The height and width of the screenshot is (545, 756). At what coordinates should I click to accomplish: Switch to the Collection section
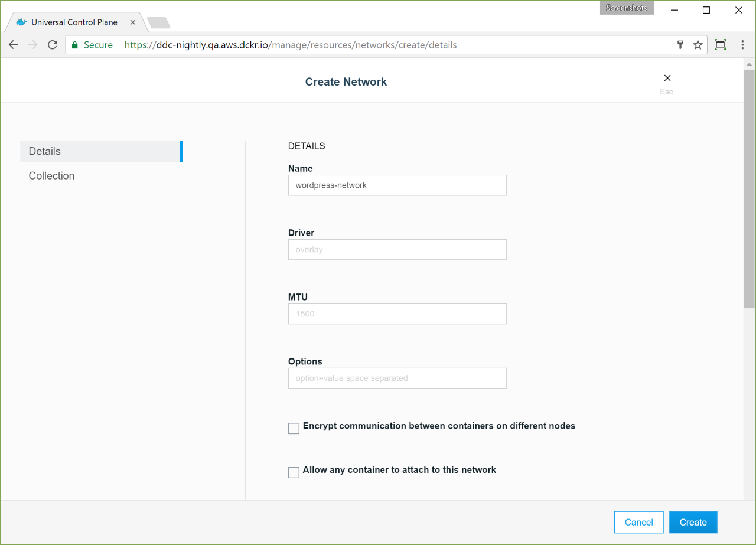[52, 176]
